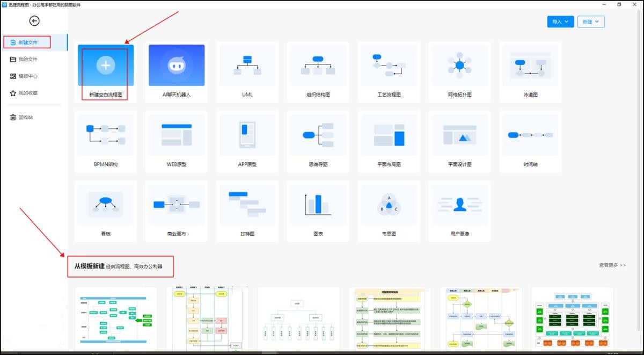
Task: Create a new blank flowchart (新建空白流程图)
Action: coord(106,66)
